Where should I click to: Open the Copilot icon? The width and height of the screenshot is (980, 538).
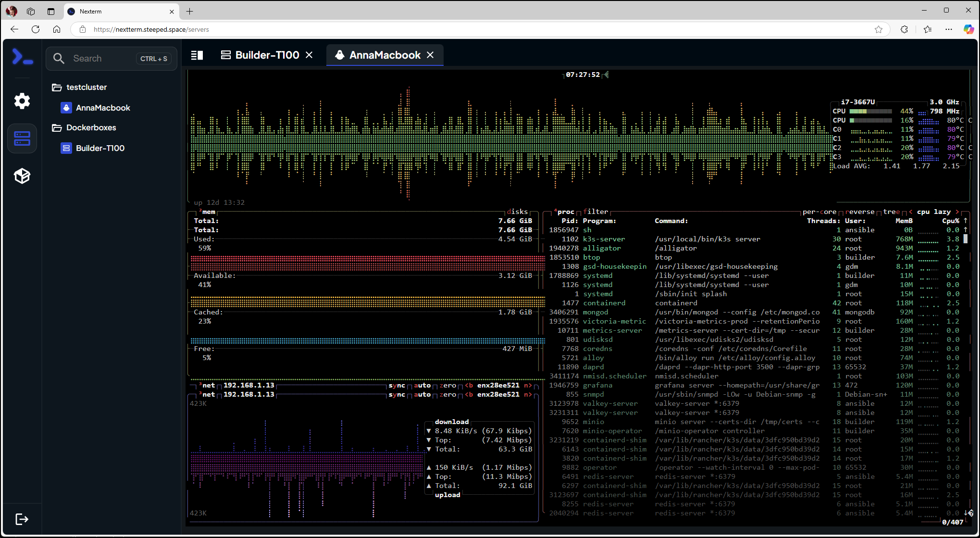968,29
